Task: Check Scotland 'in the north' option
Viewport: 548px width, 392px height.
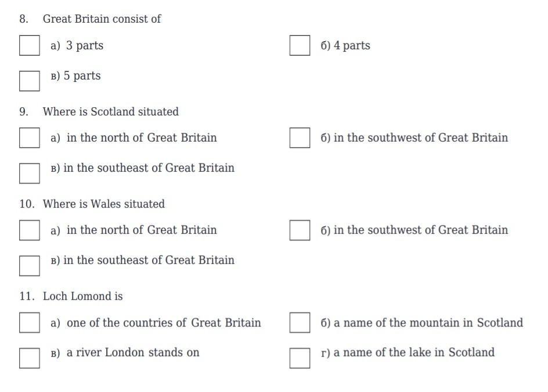Action: point(30,137)
